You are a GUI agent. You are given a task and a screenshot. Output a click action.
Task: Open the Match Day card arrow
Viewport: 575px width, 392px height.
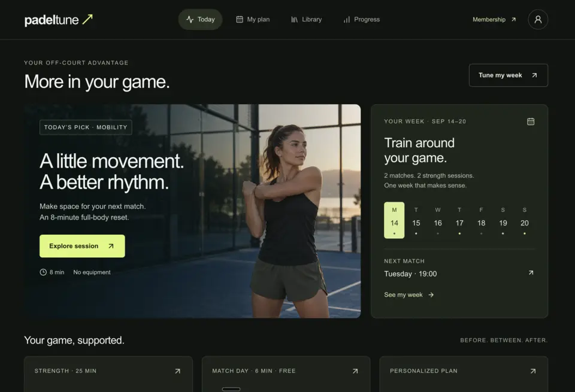tap(355, 371)
